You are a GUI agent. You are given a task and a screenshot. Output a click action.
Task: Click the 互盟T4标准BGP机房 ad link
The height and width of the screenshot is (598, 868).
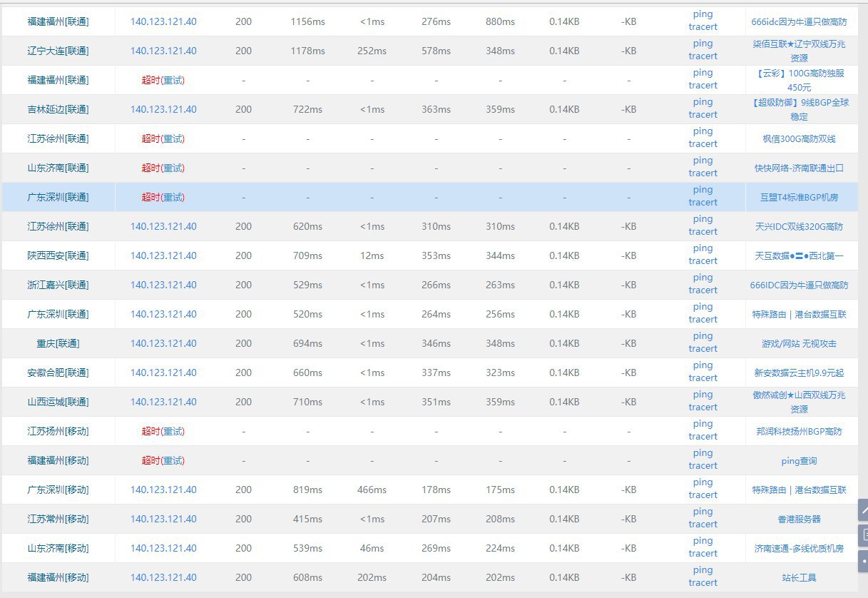799,197
